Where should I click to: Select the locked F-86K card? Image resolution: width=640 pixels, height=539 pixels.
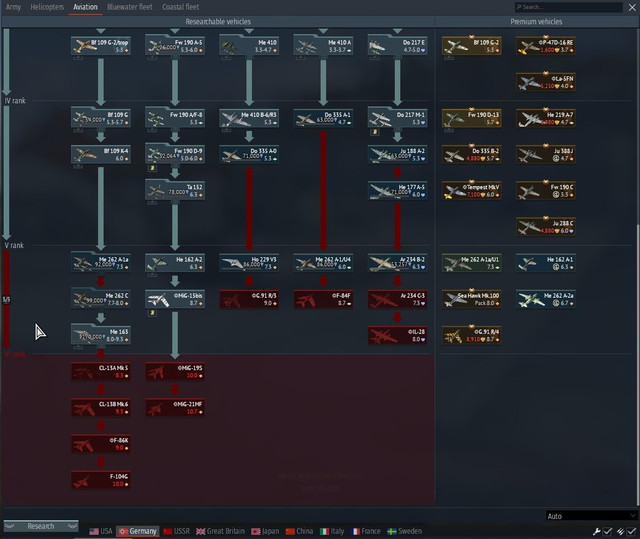(x=101, y=444)
